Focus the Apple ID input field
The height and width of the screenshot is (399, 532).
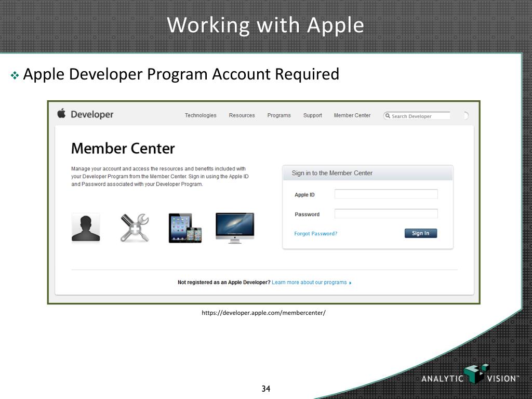[x=386, y=194]
